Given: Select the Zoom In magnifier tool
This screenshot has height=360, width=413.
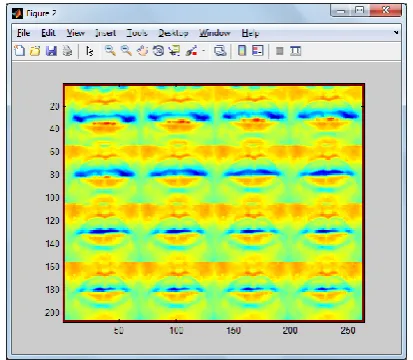Looking at the screenshot, I should point(110,51).
